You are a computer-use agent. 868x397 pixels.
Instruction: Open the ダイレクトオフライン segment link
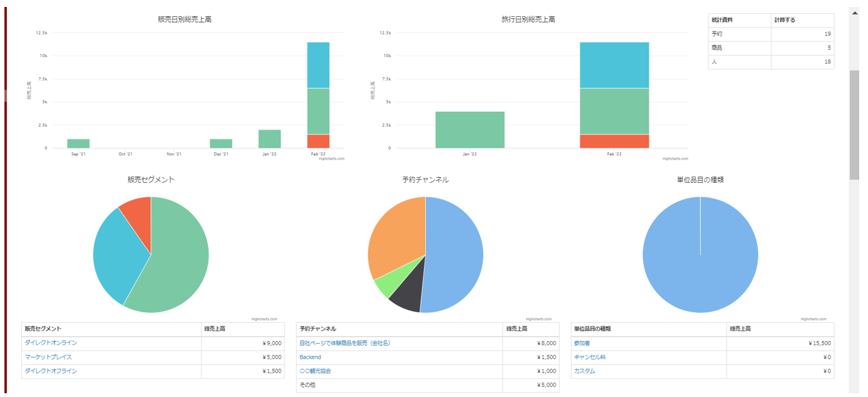click(51, 371)
